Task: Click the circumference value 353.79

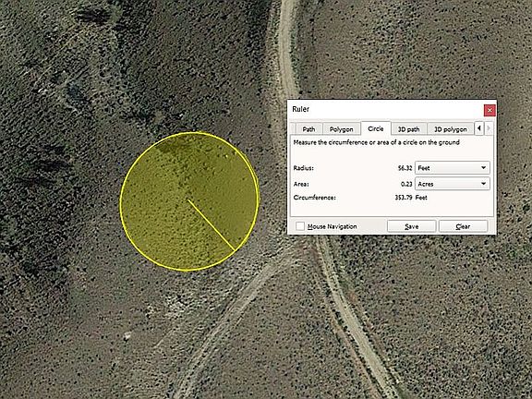Action: pos(404,197)
